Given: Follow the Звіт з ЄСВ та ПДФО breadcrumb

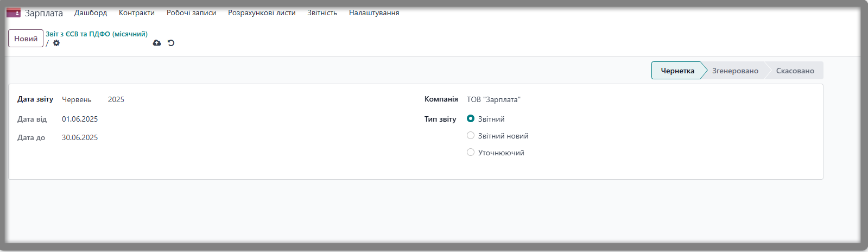Looking at the screenshot, I should pos(97,34).
